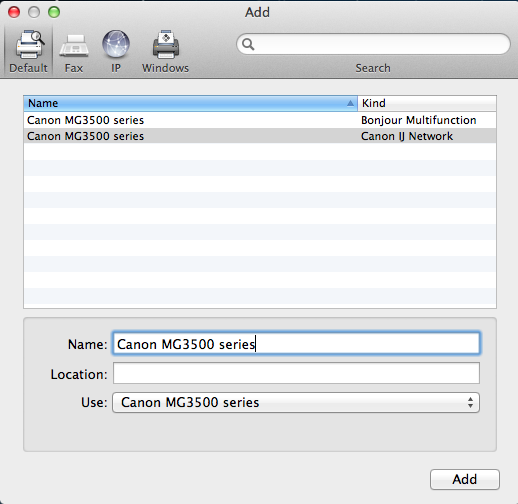
Task: Sort printers by Kind column header
Action: point(427,103)
